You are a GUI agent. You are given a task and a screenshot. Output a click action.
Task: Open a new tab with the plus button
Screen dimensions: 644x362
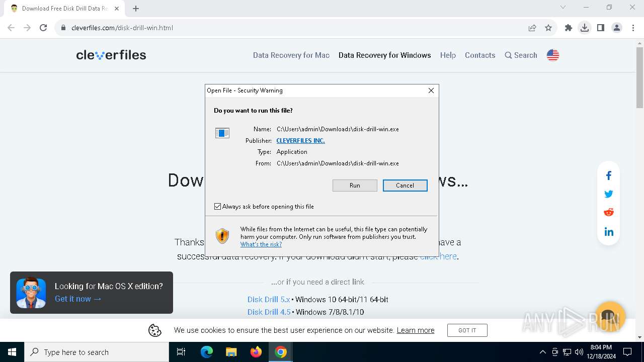tap(136, 9)
